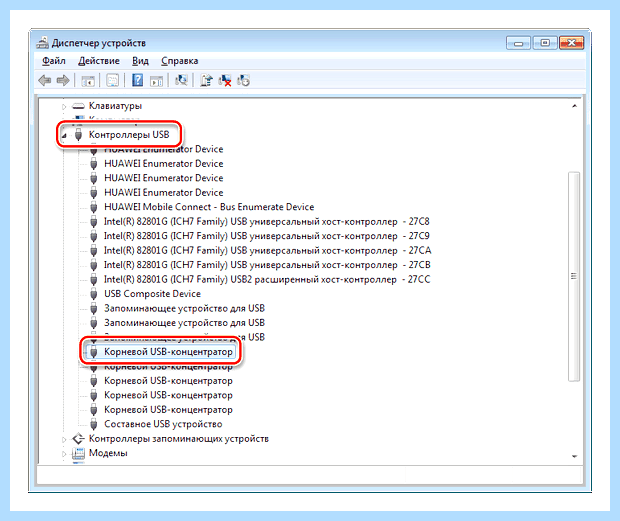Image resolution: width=620 pixels, height=521 pixels.
Task: Open the Вид menu
Action: (x=140, y=61)
